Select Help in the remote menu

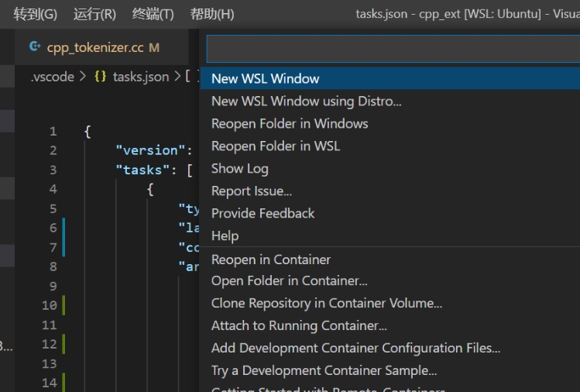[390, 236]
